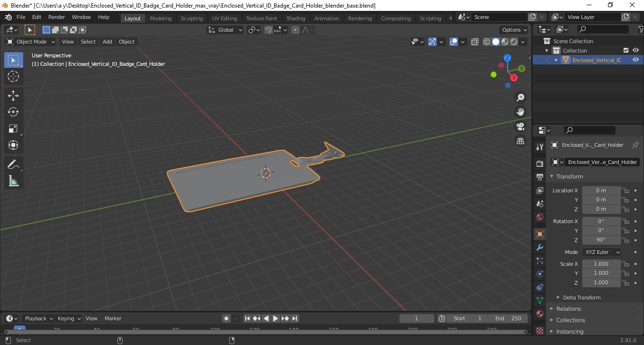Switch to the Modeling workspace tab
Image resolution: width=644 pixels, height=345 pixels.
click(161, 18)
